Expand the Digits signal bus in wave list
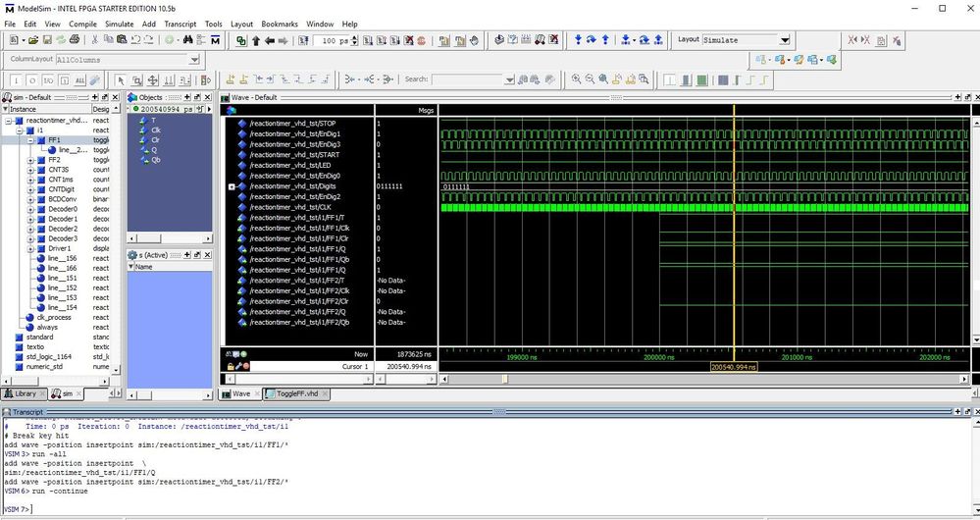The height and width of the screenshot is (520, 980). [x=232, y=186]
